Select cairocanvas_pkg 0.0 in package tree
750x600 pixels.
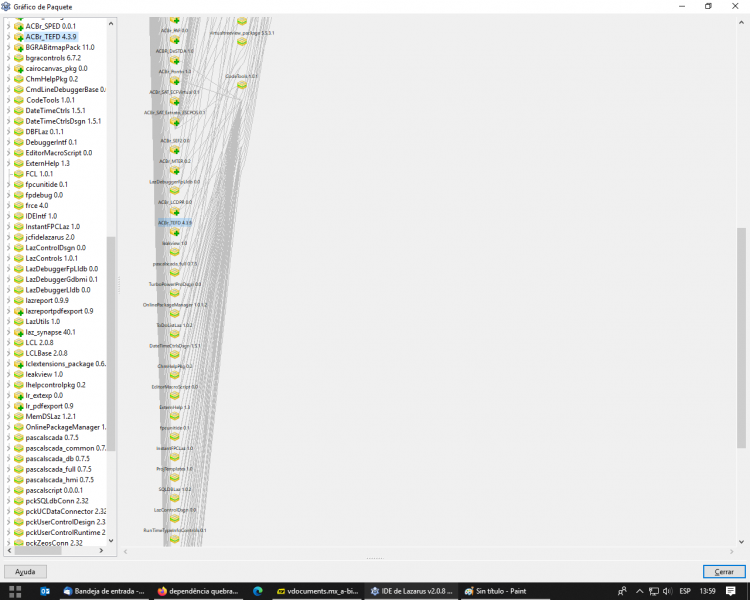point(56,68)
